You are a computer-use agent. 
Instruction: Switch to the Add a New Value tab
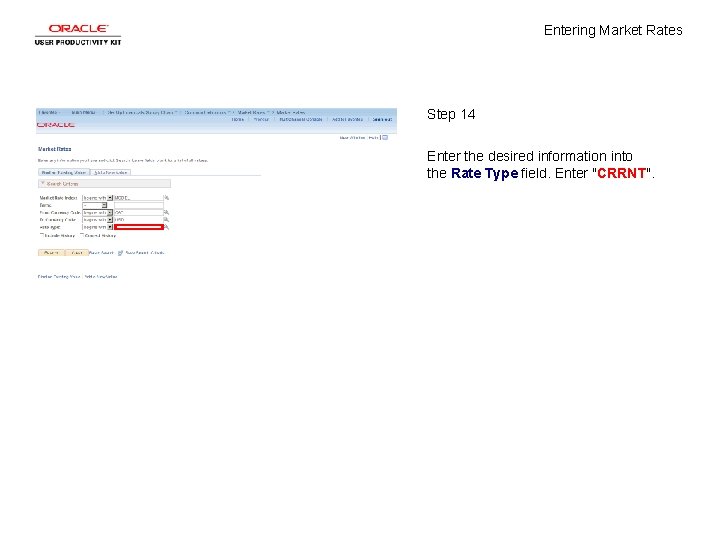click(x=111, y=173)
